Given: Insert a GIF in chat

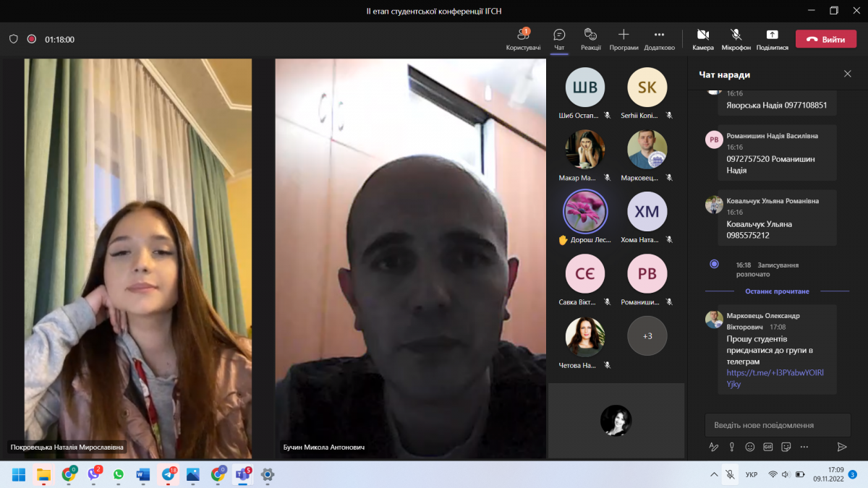Looking at the screenshot, I should coord(767,447).
